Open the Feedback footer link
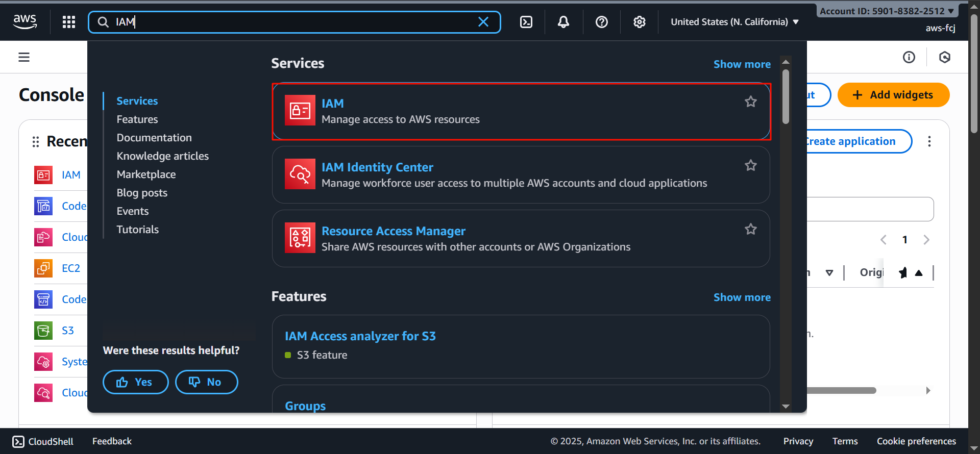 click(x=112, y=441)
